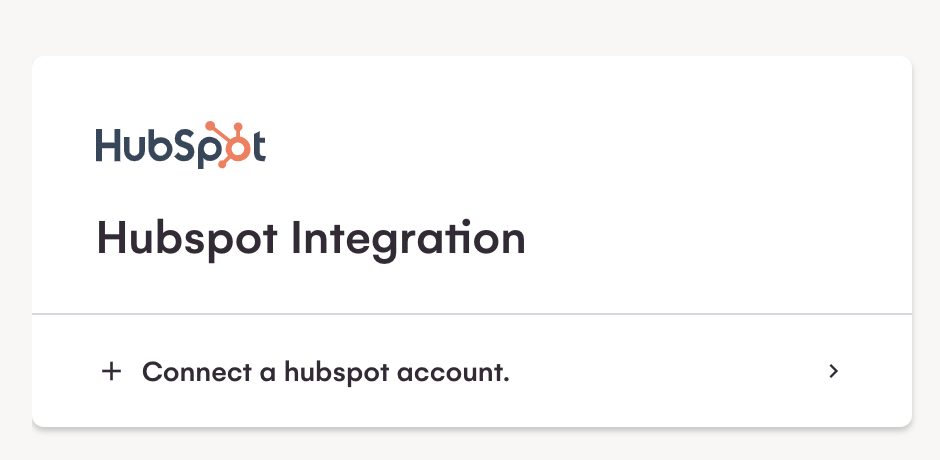Click the HubSpot logo
940x460 pixels.
tap(180, 146)
